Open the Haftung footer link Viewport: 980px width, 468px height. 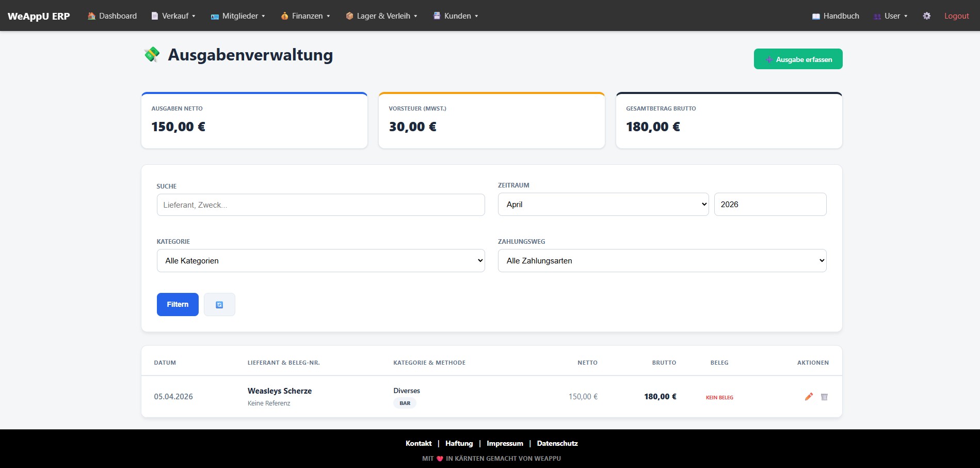459,443
